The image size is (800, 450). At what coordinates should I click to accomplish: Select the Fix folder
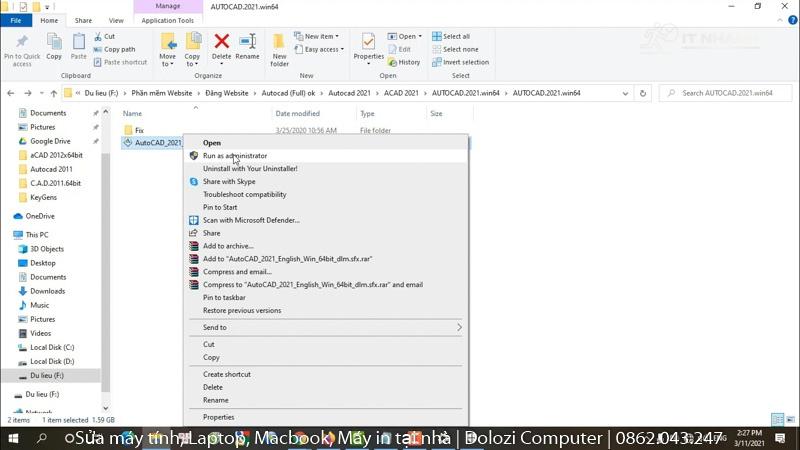click(139, 130)
